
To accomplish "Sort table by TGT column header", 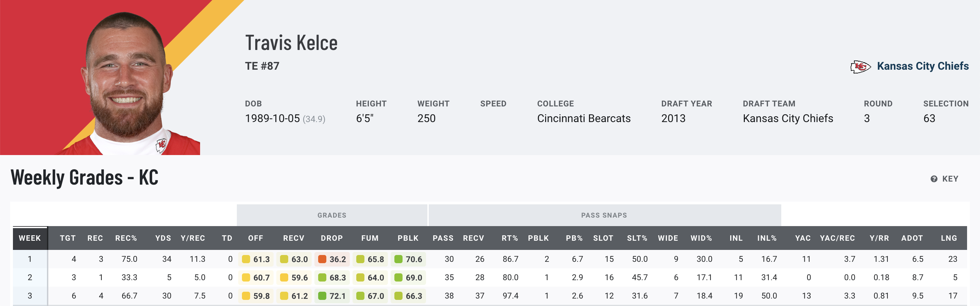I will [x=68, y=238].
